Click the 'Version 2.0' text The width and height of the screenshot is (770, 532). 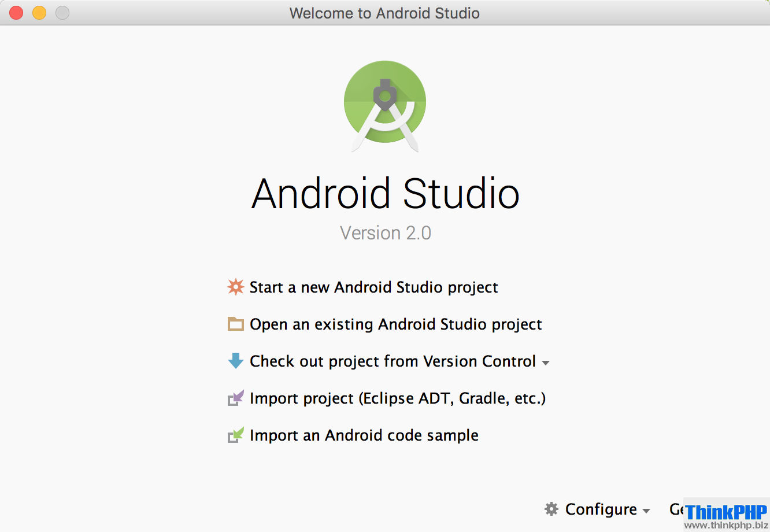tap(386, 233)
